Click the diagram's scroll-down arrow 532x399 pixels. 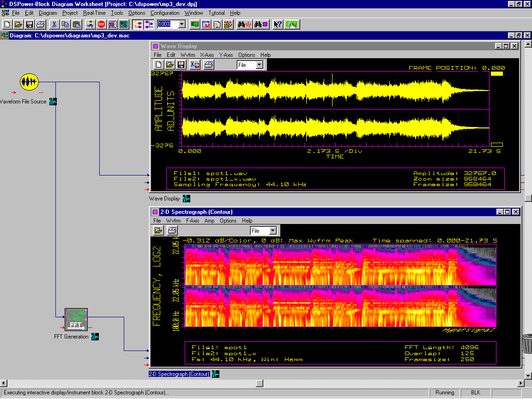[528, 375]
